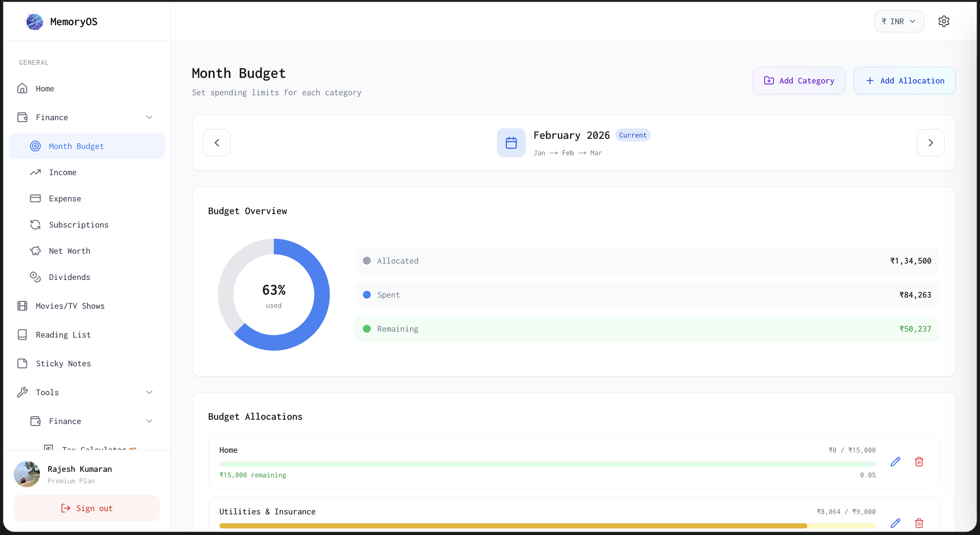Click edit pencil for Home allocation
980x535 pixels.
pos(895,462)
